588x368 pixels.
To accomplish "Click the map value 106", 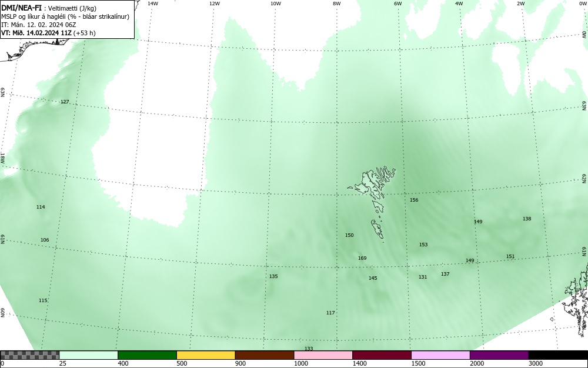I will tap(45, 240).
